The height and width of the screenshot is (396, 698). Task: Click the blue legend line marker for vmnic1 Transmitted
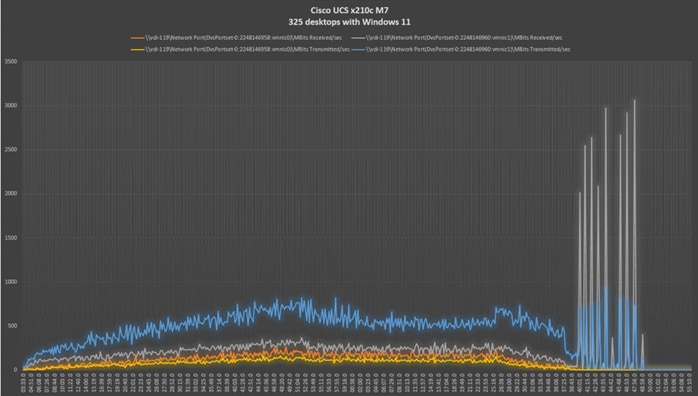click(x=358, y=50)
